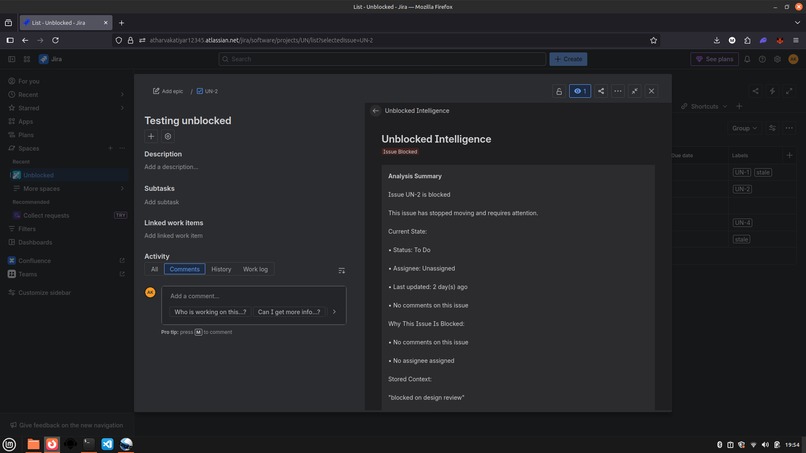Image resolution: width=806 pixels, height=453 pixels.
Task: Open the Jira settings gear
Action: coord(777,59)
